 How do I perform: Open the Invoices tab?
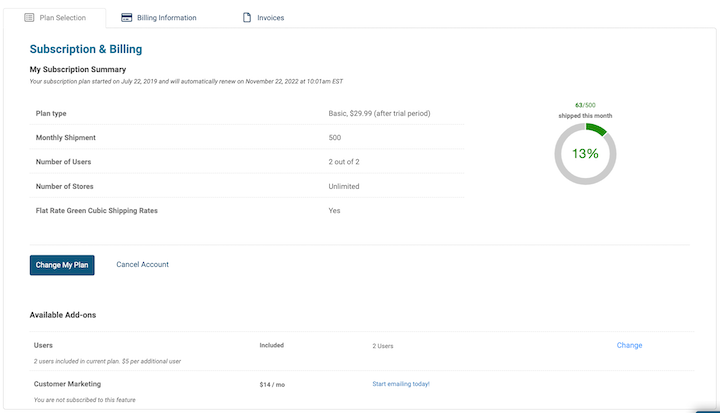click(263, 18)
